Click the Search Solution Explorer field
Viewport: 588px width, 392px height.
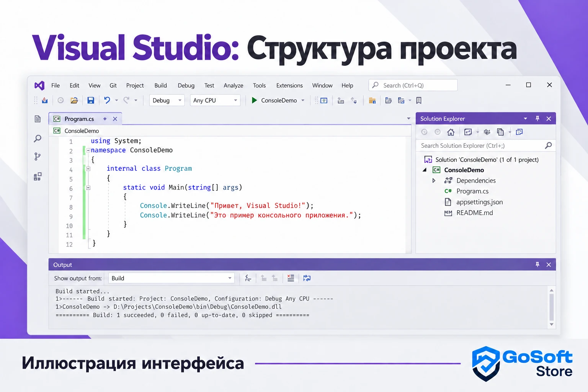click(485, 145)
